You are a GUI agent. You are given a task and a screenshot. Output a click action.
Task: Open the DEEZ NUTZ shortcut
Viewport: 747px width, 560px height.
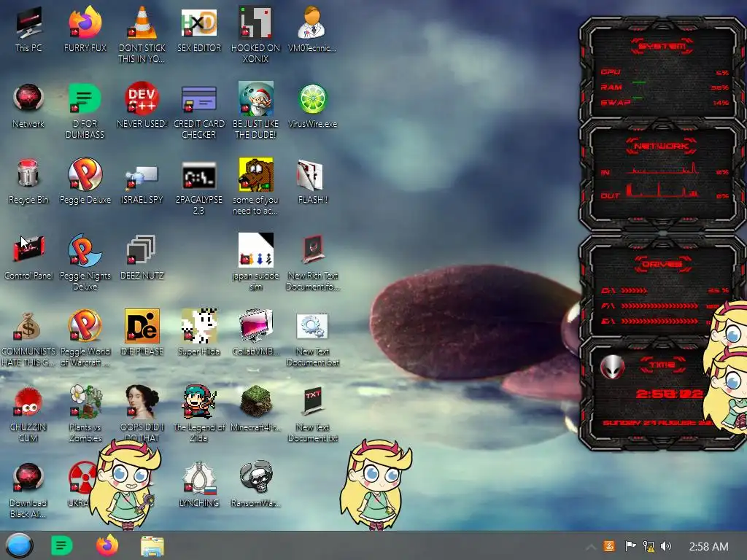[142, 257]
